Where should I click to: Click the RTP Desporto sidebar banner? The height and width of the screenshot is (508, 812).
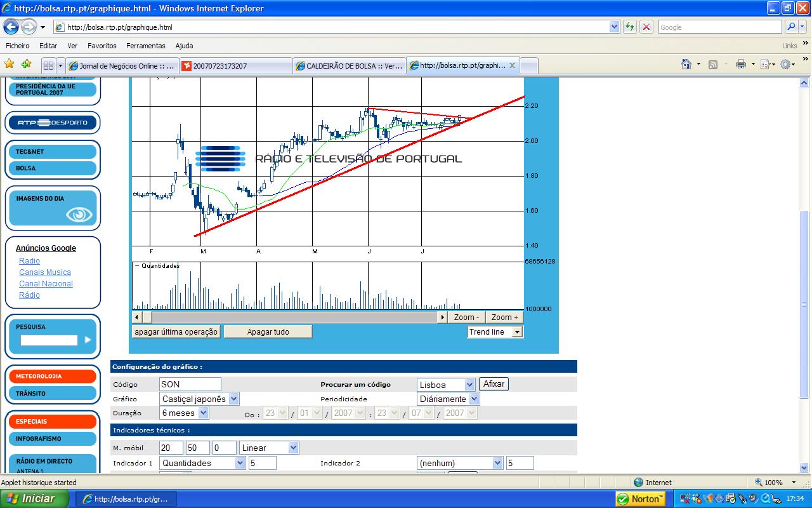pyautogui.click(x=53, y=123)
